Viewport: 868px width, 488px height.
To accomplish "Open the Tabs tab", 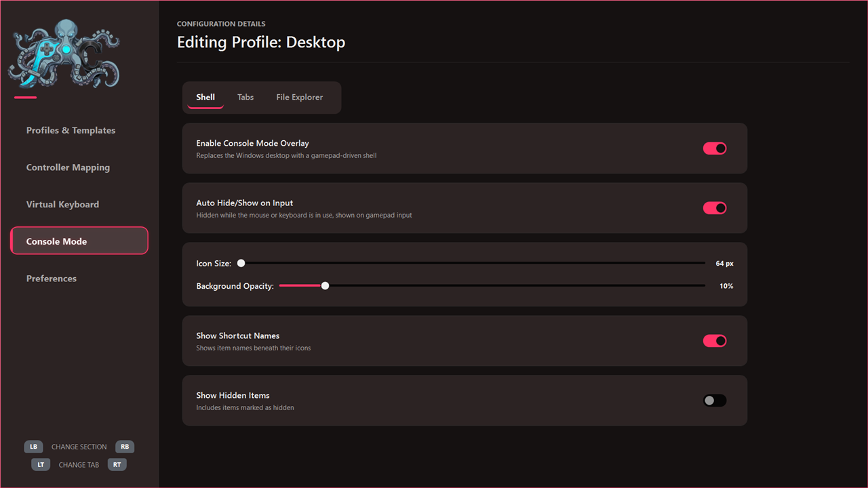I will (x=245, y=98).
